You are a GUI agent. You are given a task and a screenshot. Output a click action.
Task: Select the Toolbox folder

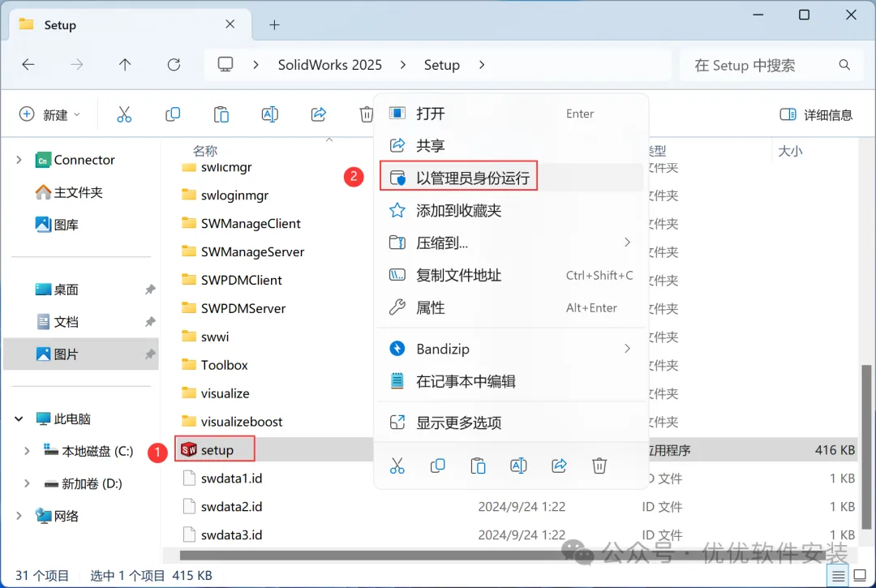coord(214,365)
